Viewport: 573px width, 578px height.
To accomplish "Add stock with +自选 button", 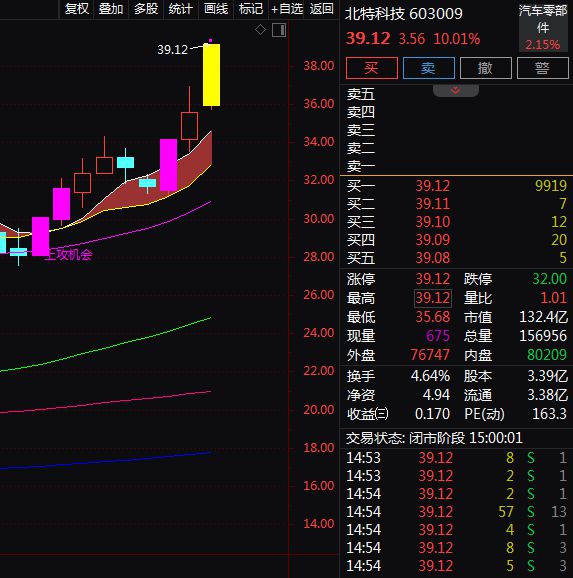I will (286, 8).
